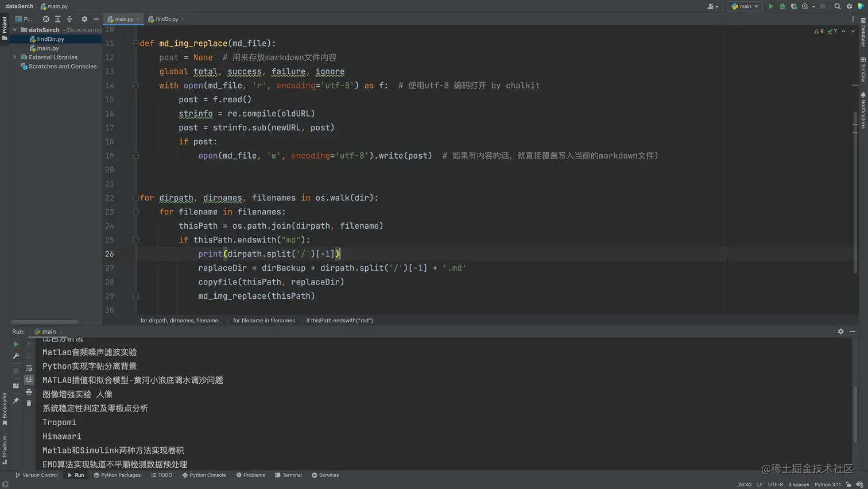
Task: Expand the profiler run options arrow
Action: [x=813, y=6]
